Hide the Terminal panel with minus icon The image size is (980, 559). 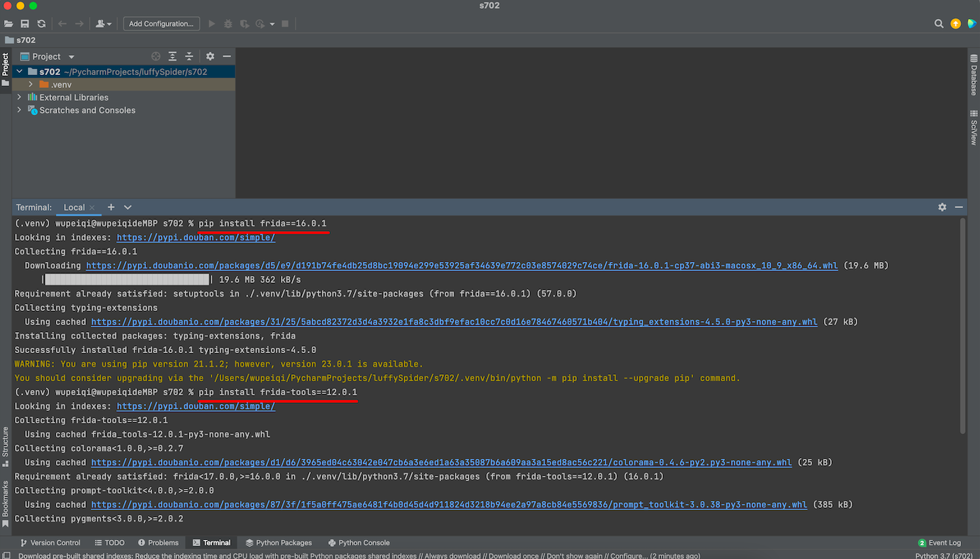[959, 207]
